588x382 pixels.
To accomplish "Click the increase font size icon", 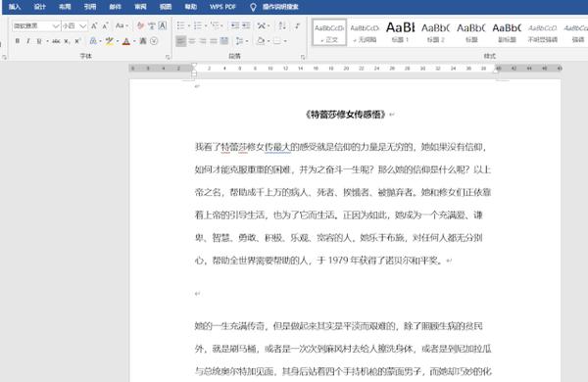I will pos(94,25).
